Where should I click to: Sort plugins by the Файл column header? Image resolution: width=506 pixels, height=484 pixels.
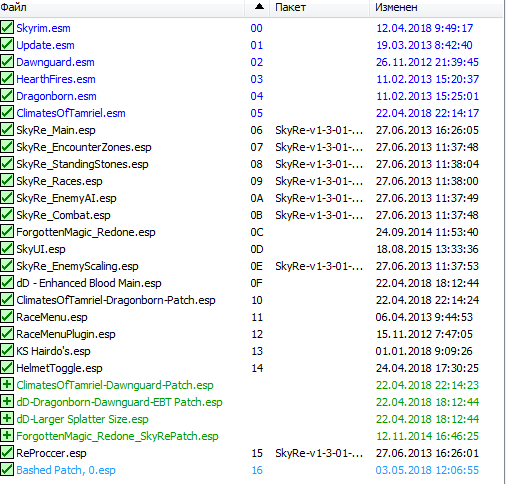tap(122, 7)
